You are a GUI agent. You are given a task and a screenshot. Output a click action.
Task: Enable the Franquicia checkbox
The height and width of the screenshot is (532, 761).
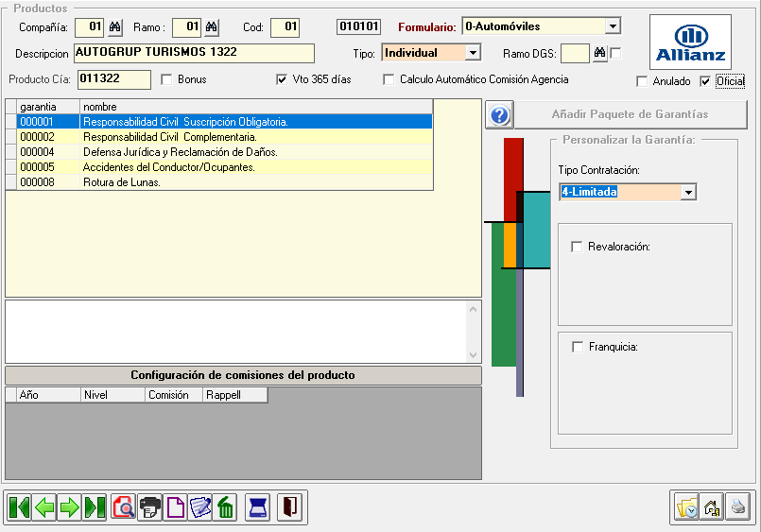pyautogui.click(x=578, y=347)
